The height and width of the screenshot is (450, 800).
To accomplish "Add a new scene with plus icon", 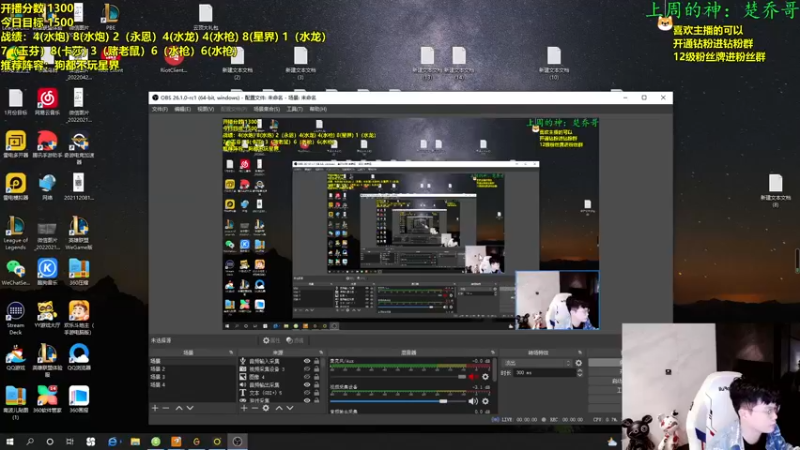I will (x=155, y=408).
